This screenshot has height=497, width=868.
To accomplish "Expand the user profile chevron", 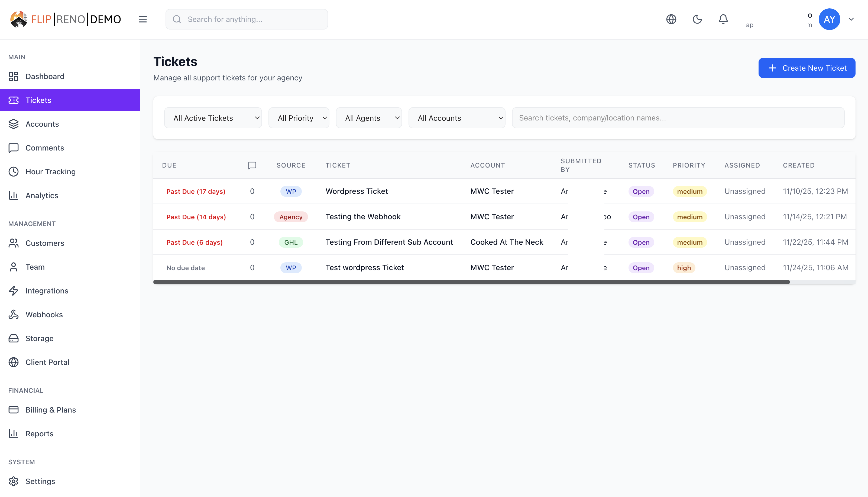I will pyautogui.click(x=851, y=19).
